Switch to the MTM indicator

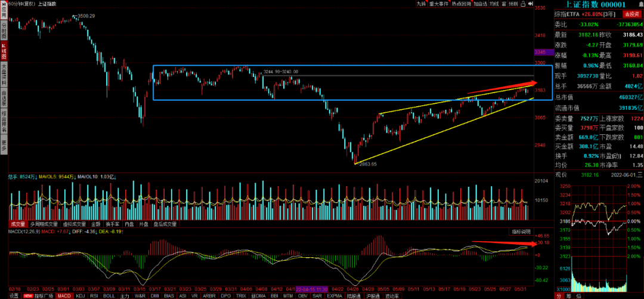tap(288, 295)
